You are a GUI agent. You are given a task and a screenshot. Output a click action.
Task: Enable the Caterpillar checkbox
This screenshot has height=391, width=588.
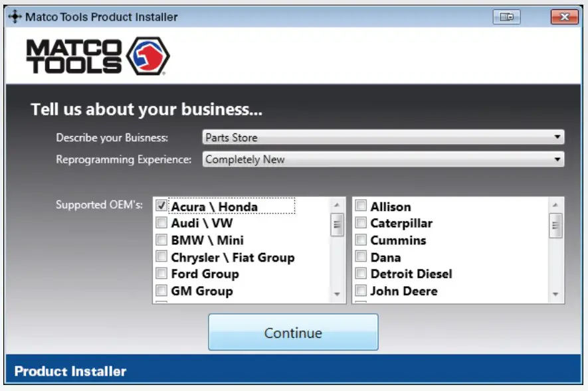pyautogui.click(x=361, y=222)
